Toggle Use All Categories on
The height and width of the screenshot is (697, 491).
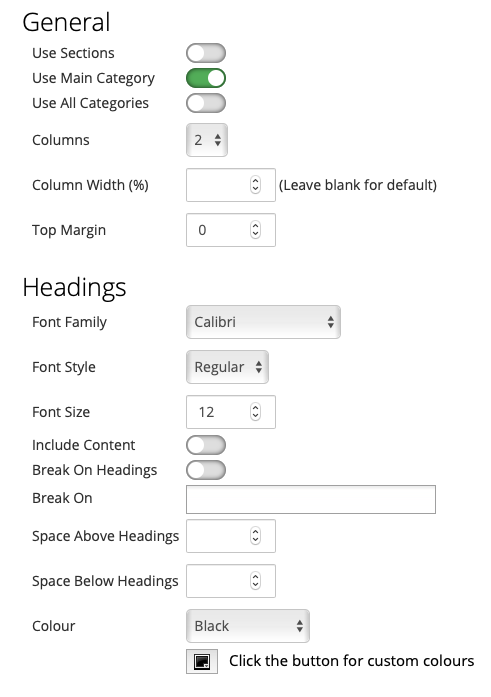point(206,103)
